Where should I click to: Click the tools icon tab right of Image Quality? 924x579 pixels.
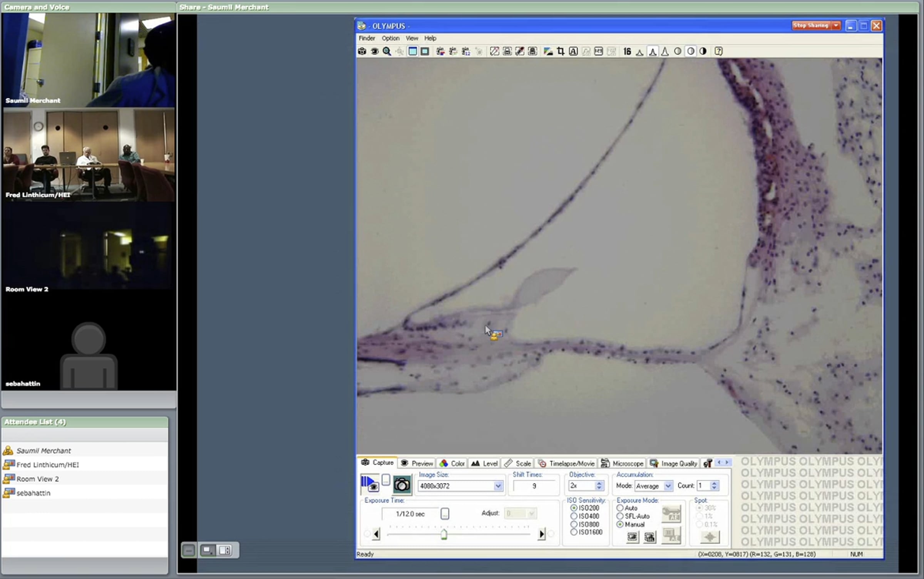[x=708, y=463]
